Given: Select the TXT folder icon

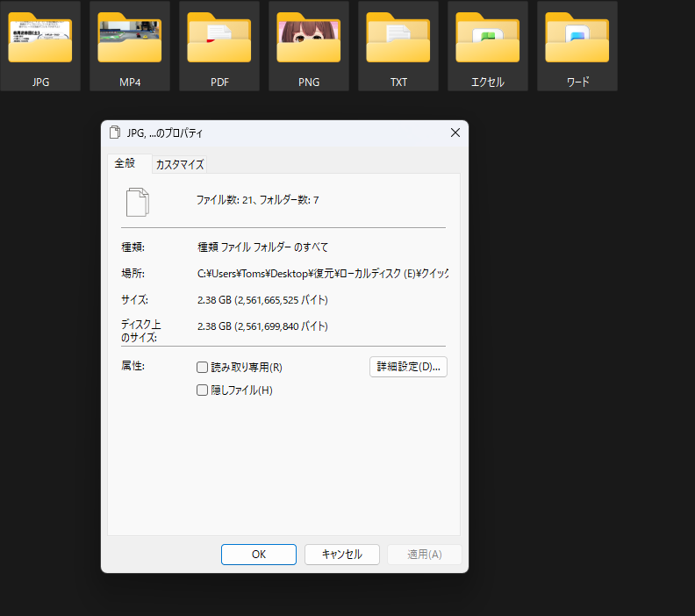Looking at the screenshot, I should (x=398, y=39).
